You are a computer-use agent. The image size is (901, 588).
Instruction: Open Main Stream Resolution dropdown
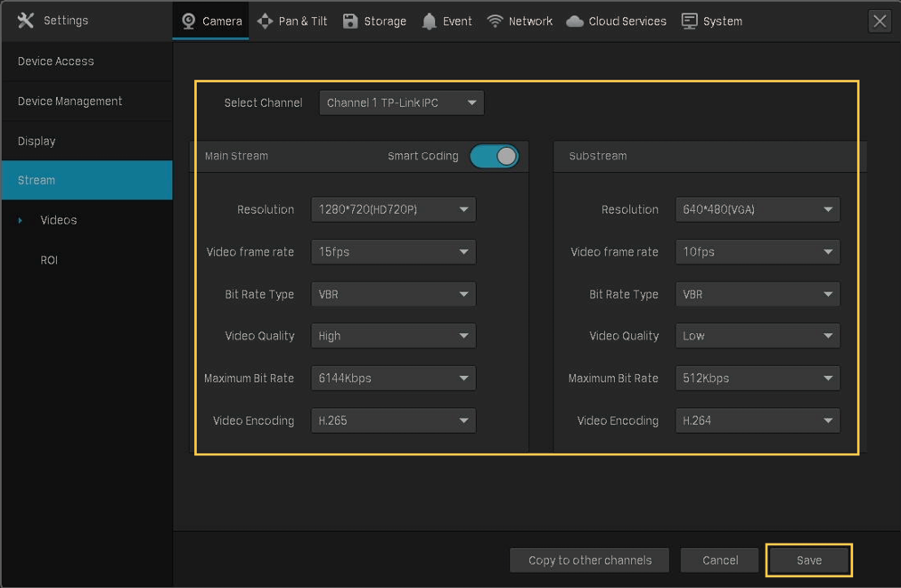393,209
